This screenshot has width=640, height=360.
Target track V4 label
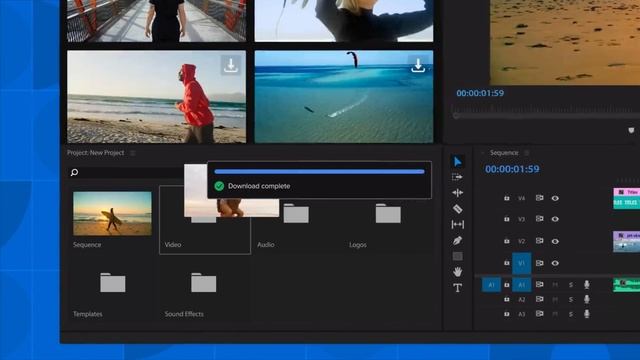(522, 198)
